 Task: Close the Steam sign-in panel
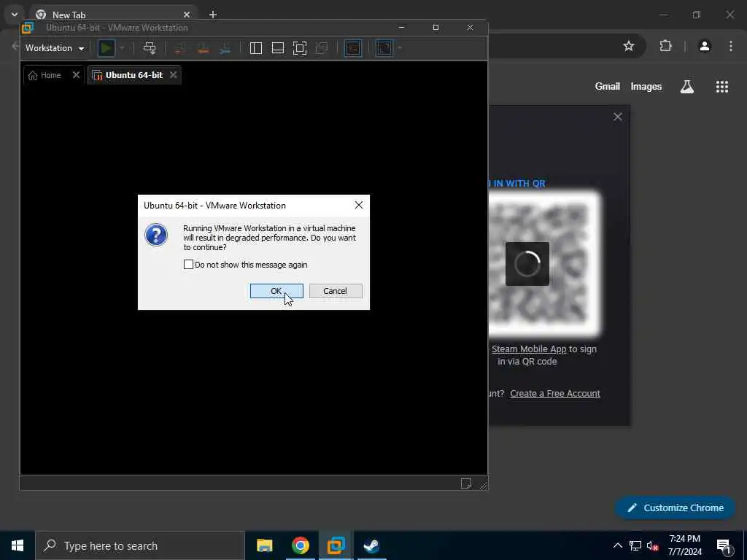coord(618,117)
